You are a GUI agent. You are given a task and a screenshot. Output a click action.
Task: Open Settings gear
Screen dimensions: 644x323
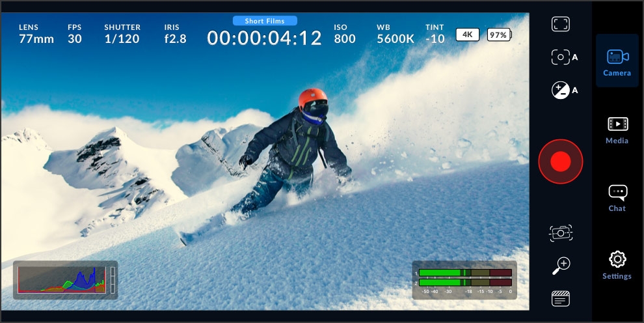pyautogui.click(x=617, y=265)
